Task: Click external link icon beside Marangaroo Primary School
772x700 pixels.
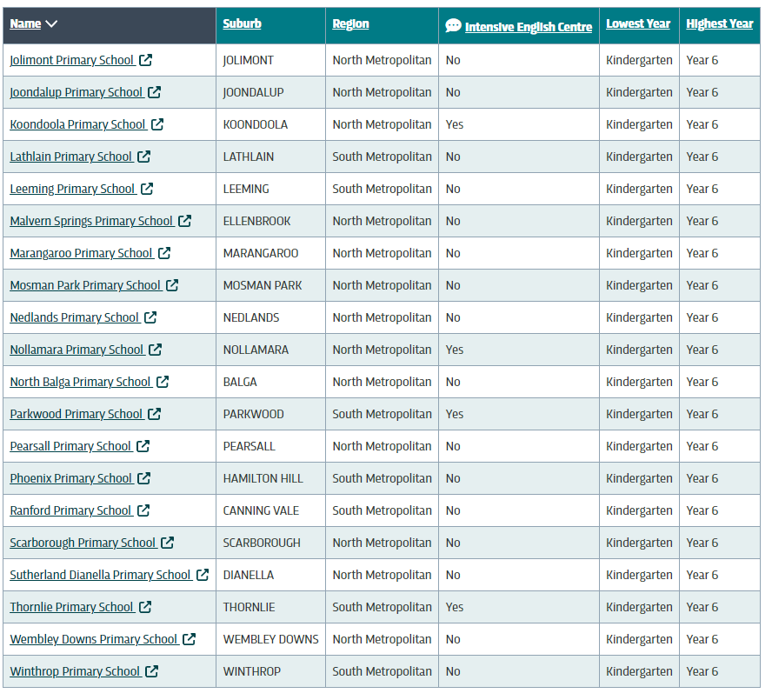Action: [x=164, y=253]
